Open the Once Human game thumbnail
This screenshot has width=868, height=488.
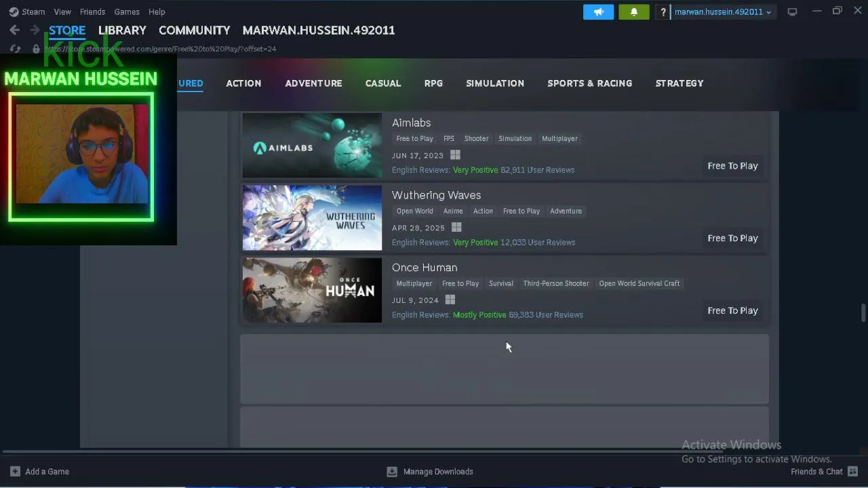coord(312,290)
